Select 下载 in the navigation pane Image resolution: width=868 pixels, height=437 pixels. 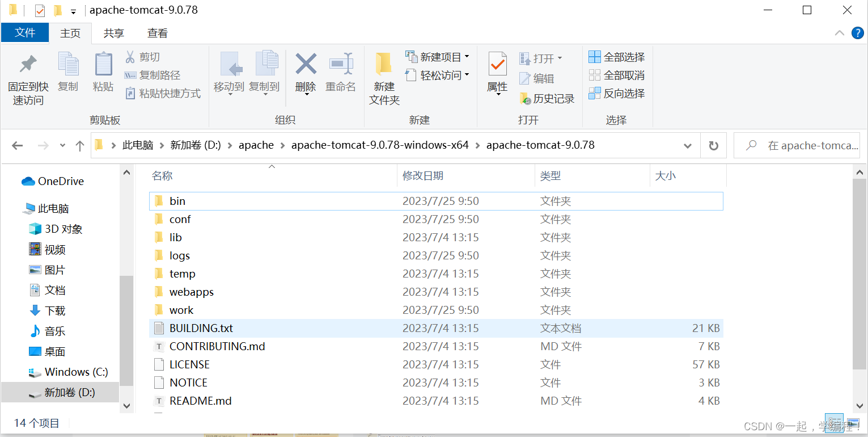pos(47,311)
